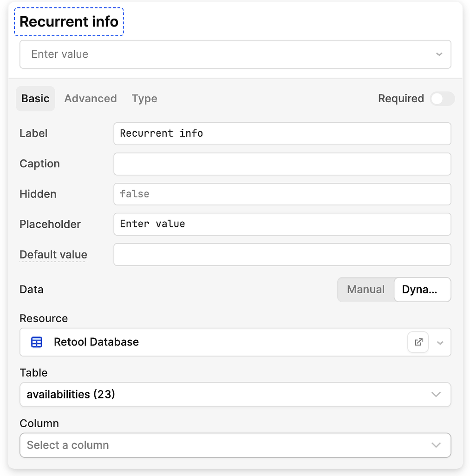This screenshot has width=470, height=476.
Task: Open Retool Database in new tab icon
Action: pos(418,342)
